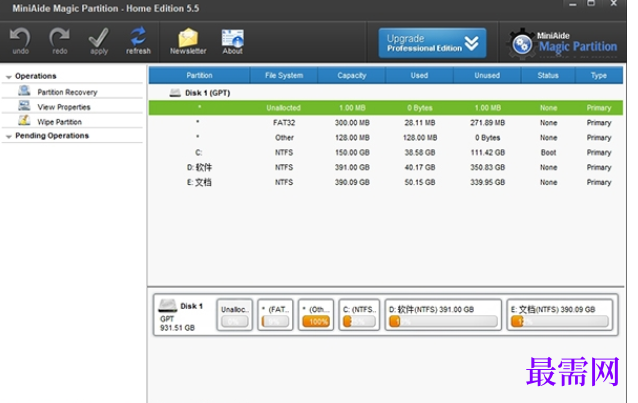Click the redo arrow icon
The width and height of the screenshot is (638, 403).
(x=59, y=37)
